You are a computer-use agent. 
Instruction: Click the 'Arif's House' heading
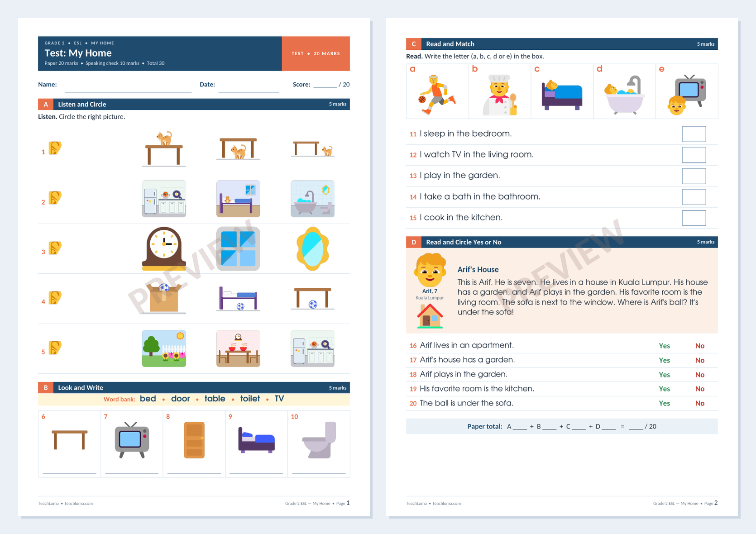click(478, 269)
